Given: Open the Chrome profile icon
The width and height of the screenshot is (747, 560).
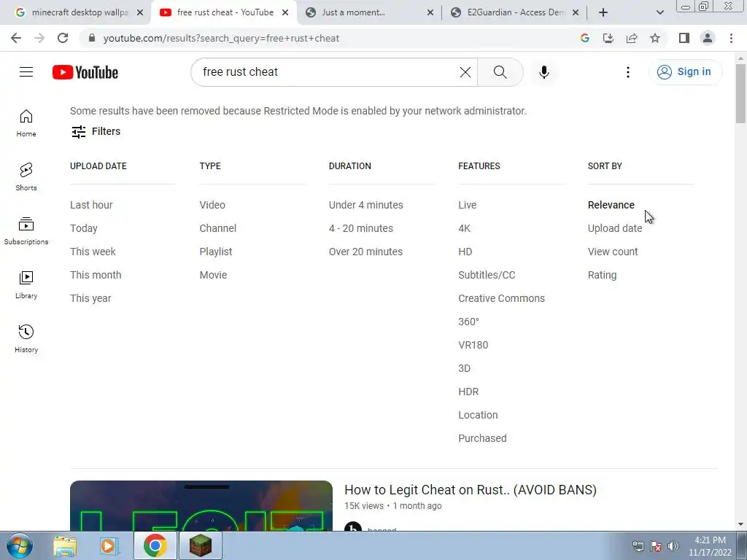Looking at the screenshot, I should point(708,38).
